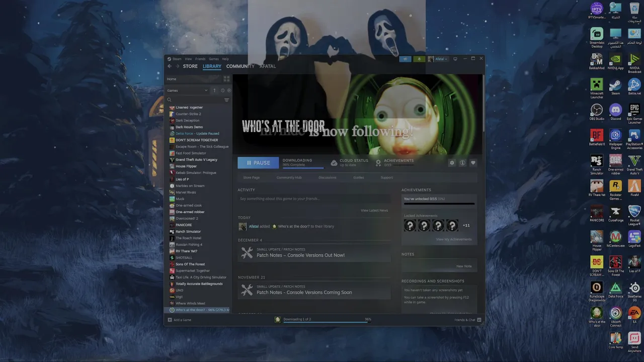Open the library Home button
The width and height of the screenshot is (644, 362).
(194, 79)
